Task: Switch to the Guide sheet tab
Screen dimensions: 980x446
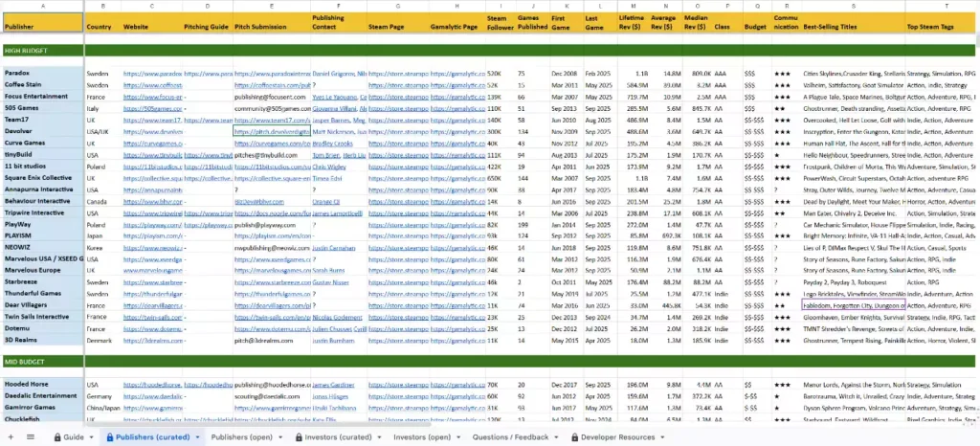Action: point(73,437)
